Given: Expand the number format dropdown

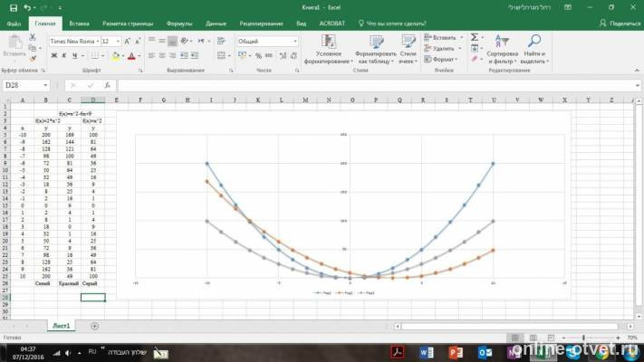Looking at the screenshot, I should tap(295, 42).
